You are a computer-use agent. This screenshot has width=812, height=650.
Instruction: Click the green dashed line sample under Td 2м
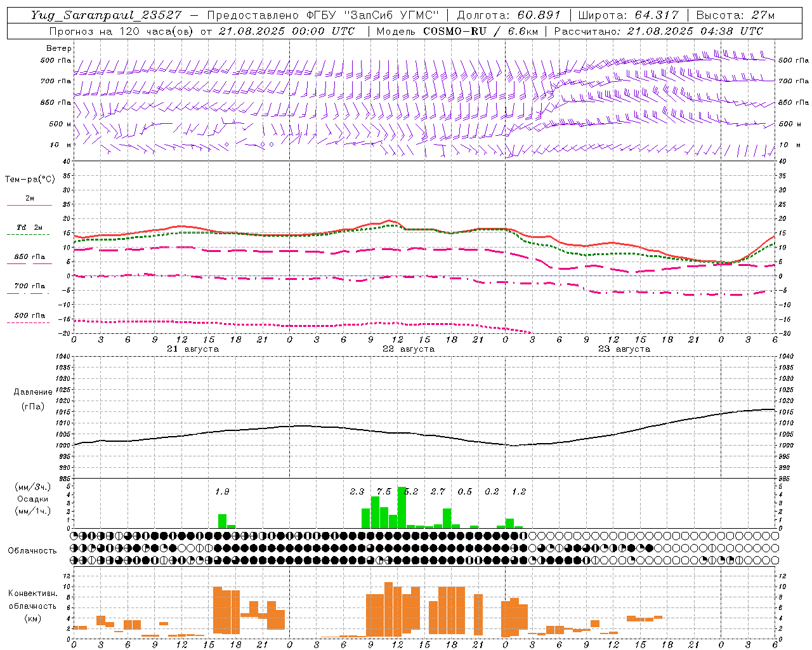coord(29,235)
